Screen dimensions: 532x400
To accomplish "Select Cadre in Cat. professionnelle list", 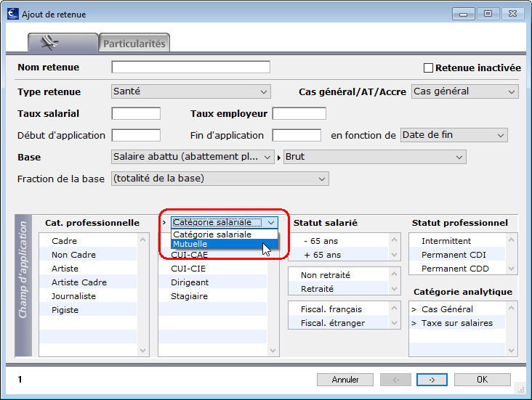I will click(88, 241).
